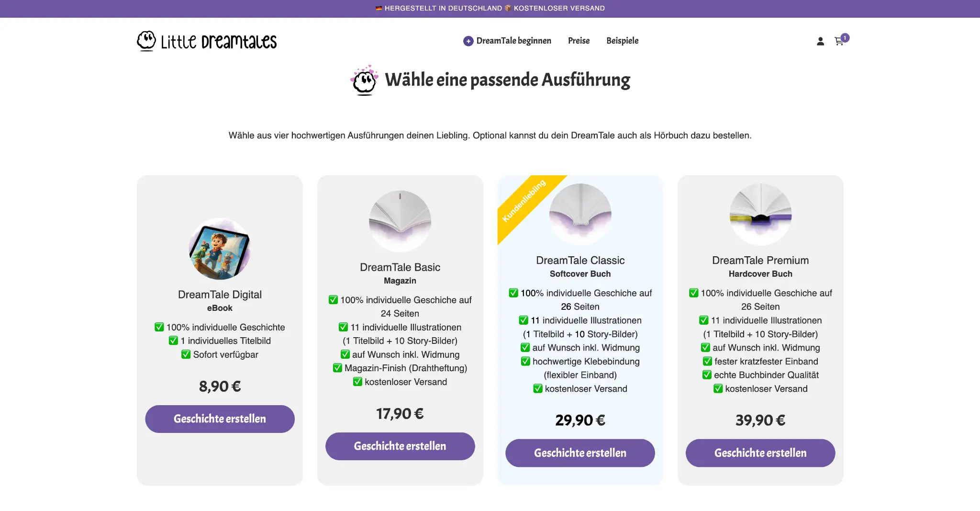Open the Preise menu item
980x511 pixels.
[579, 41]
